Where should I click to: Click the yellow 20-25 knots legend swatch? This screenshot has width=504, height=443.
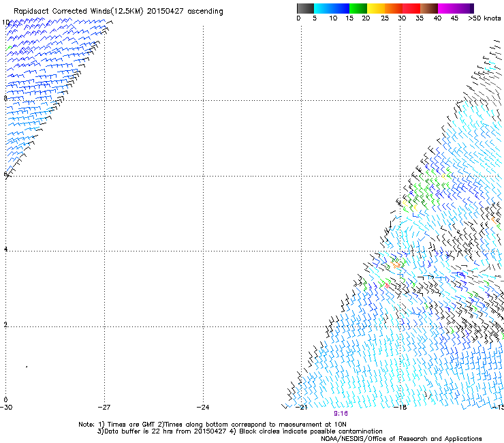click(376, 8)
